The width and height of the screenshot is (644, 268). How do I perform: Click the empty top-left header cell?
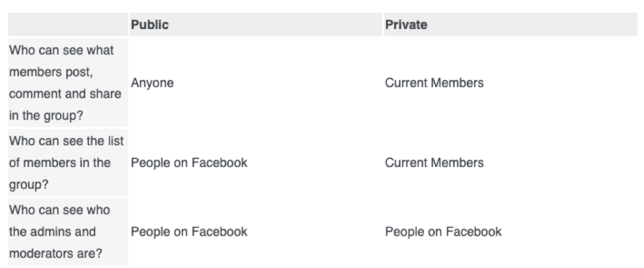coord(66,25)
